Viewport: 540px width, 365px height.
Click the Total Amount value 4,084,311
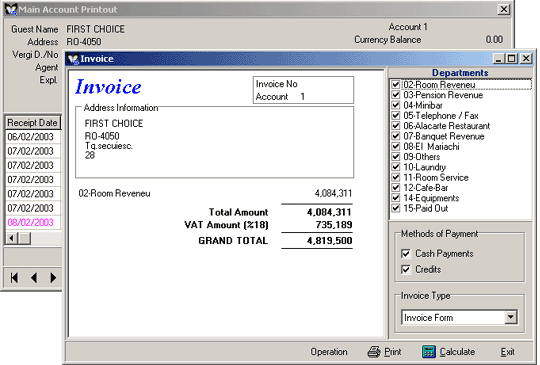(329, 212)
